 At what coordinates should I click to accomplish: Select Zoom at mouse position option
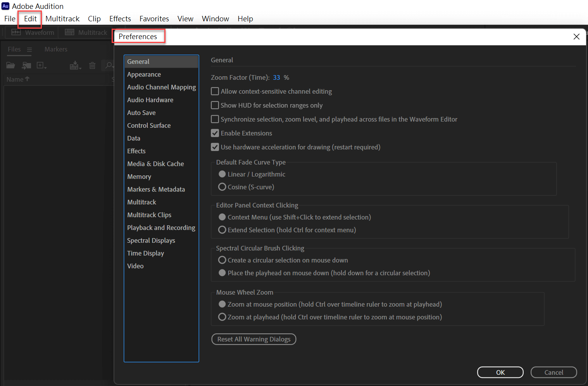pos(222,304)
